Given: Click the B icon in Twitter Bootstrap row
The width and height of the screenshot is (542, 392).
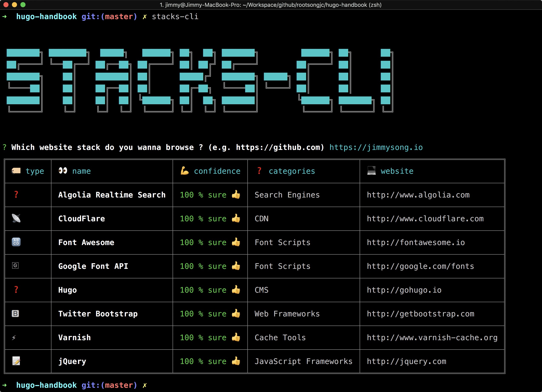Looking at the screenshot, I should (x=15, y=313).
